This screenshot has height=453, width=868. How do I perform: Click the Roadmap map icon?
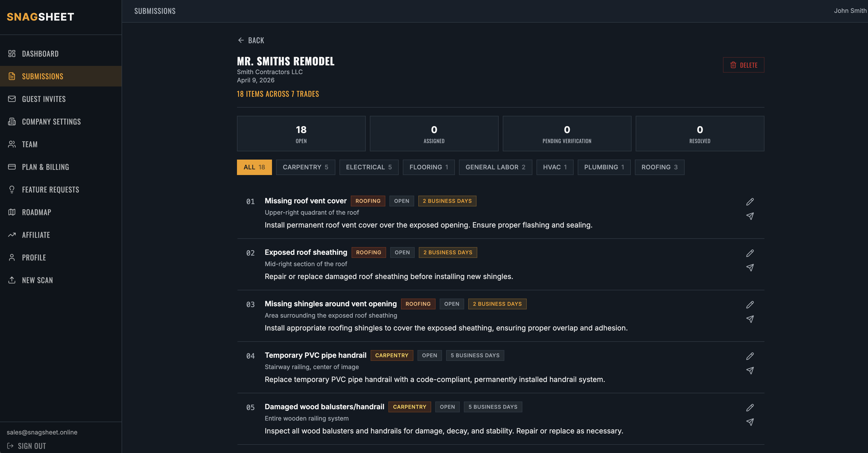pos(12,212)
